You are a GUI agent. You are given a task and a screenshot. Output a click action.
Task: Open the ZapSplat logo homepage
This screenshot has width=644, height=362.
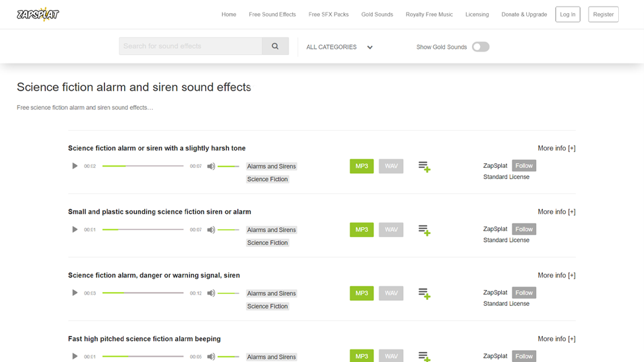tap(38, 15)
